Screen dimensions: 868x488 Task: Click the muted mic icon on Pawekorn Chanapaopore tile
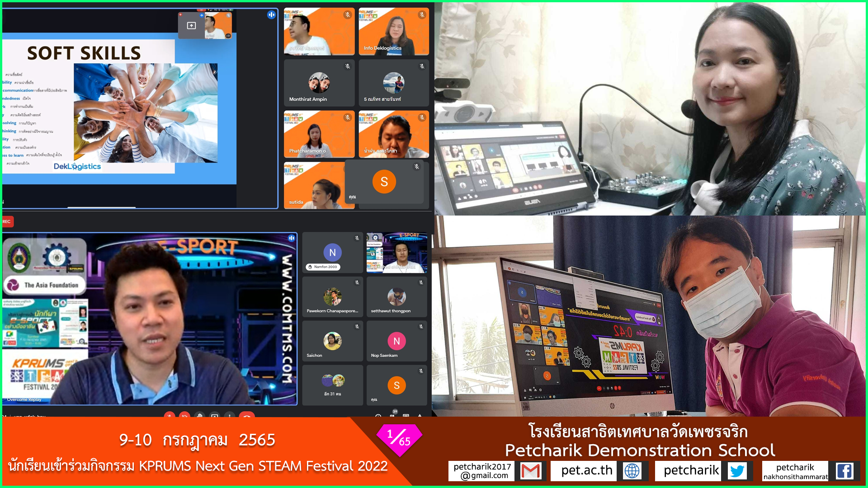(357, 282)
